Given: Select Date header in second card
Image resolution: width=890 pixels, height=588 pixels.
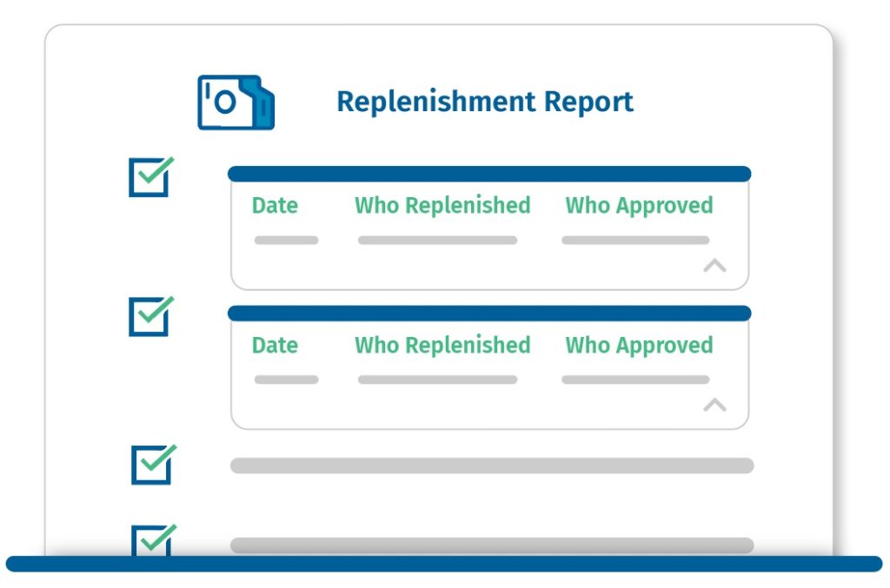Looking at the screenshot, I should tap(275, 345).
